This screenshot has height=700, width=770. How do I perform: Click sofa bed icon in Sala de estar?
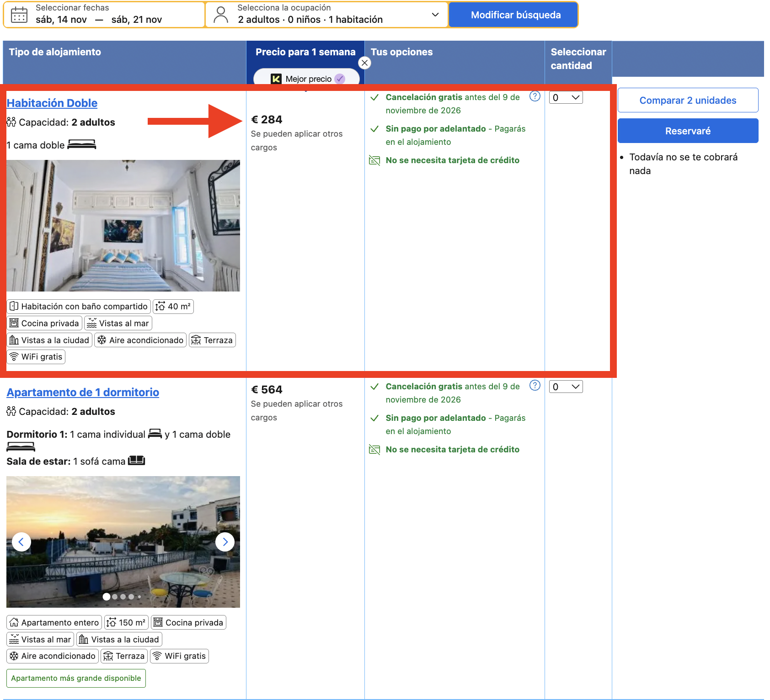136,461
